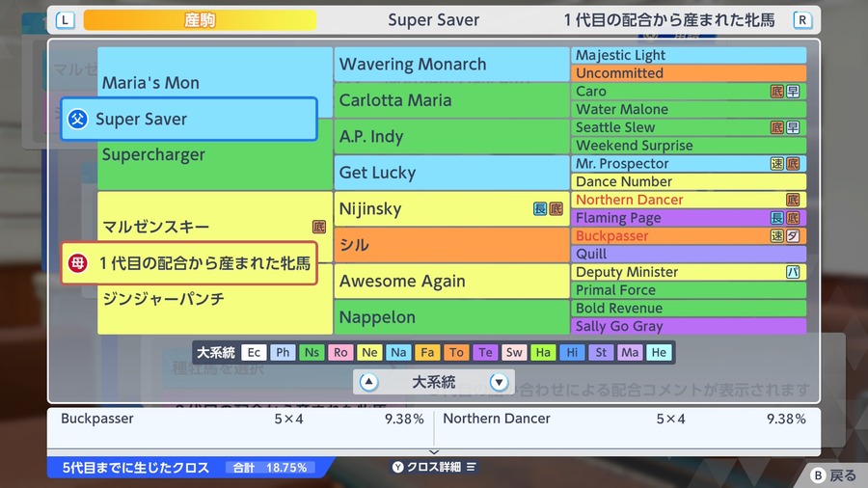
Task: Select A.P. Indy in the pedigree
Action: click(451, 137)
